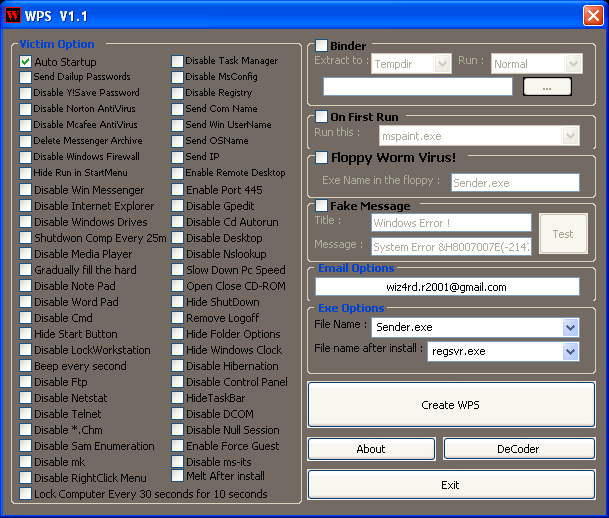Enable the Hide Windows Clock checkbox
Viewport: 609px width, 518px height.
(x=177, y=350)
